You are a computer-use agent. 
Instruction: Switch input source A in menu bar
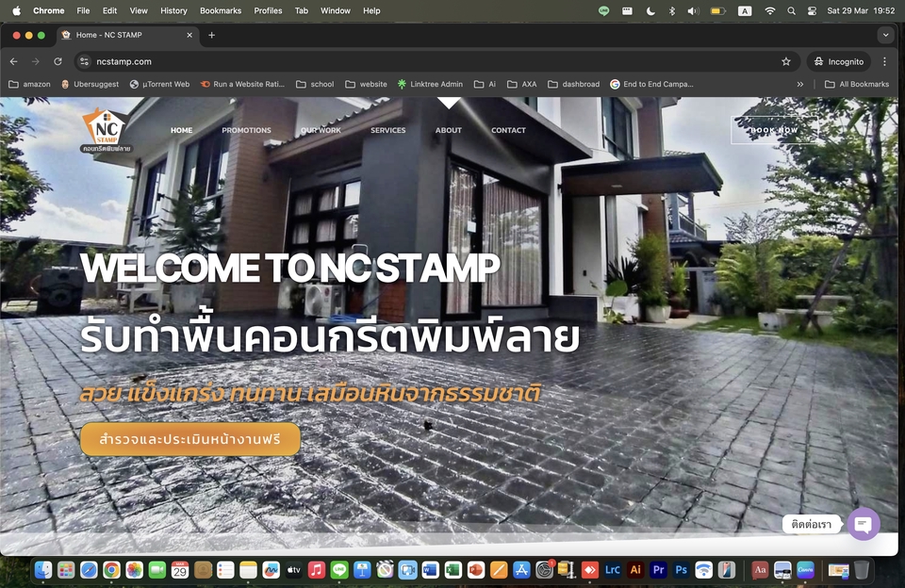pyautogui.click(x=745, y=11)
